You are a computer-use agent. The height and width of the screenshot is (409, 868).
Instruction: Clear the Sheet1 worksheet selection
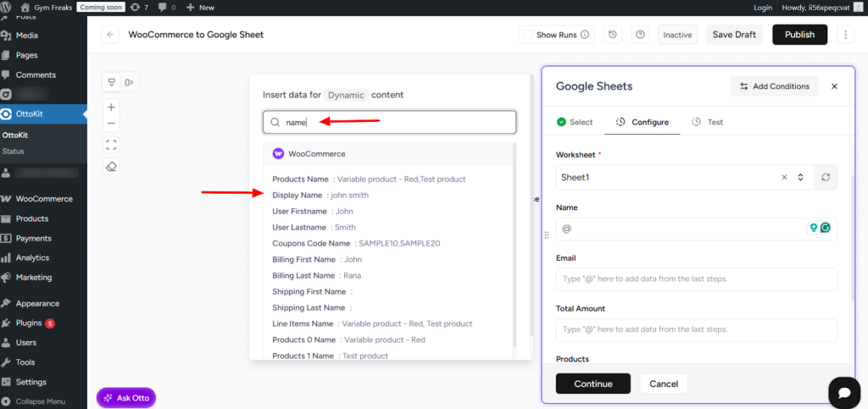click(784, 178)
